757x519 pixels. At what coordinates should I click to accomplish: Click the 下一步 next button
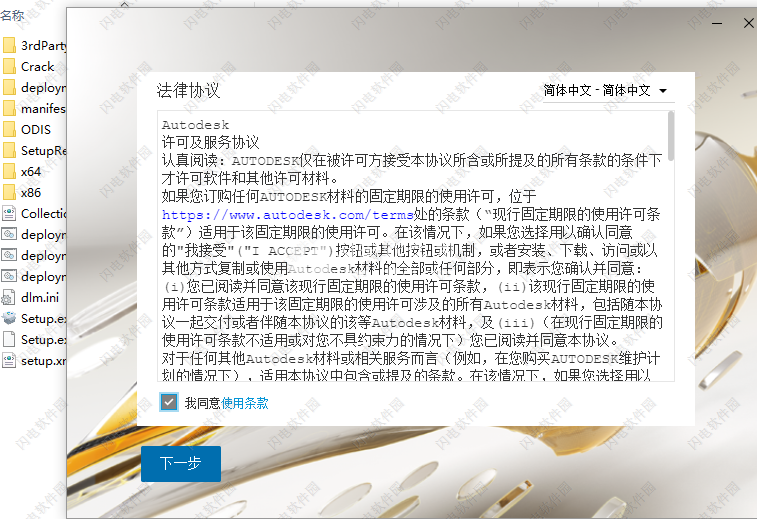181,463
